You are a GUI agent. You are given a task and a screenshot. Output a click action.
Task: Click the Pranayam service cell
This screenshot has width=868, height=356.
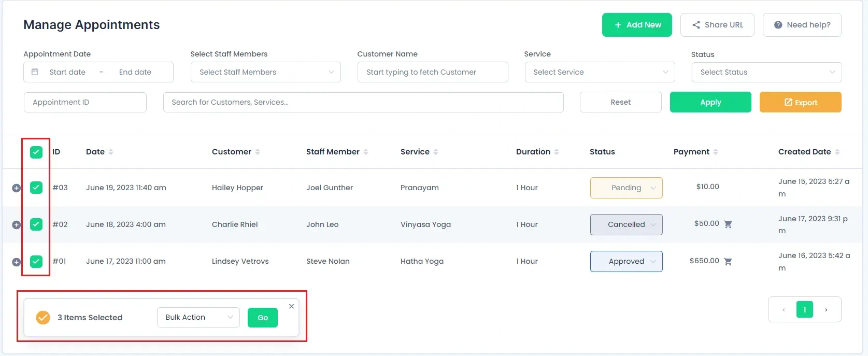tap(420, 188)
